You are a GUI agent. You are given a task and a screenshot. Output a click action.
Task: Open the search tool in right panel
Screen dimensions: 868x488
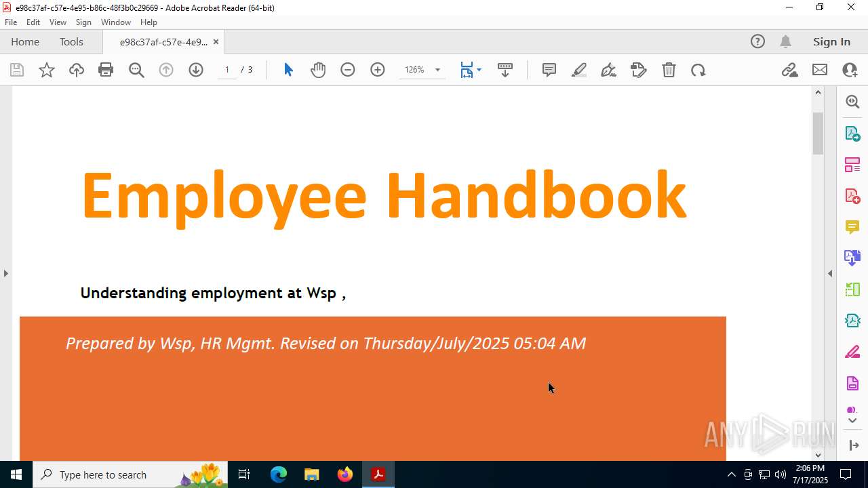click(852, 102)
